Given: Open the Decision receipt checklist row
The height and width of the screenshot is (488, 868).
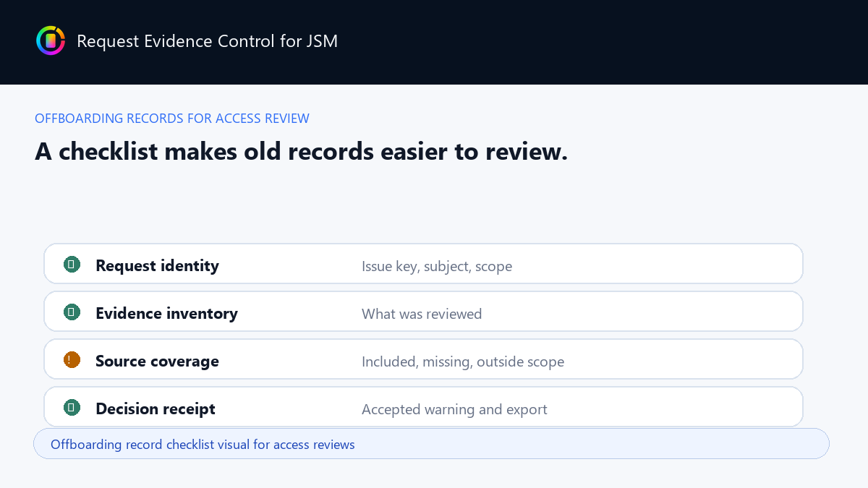Looking at the screenshot, I should pyautogui.click(x=423, y=407).
